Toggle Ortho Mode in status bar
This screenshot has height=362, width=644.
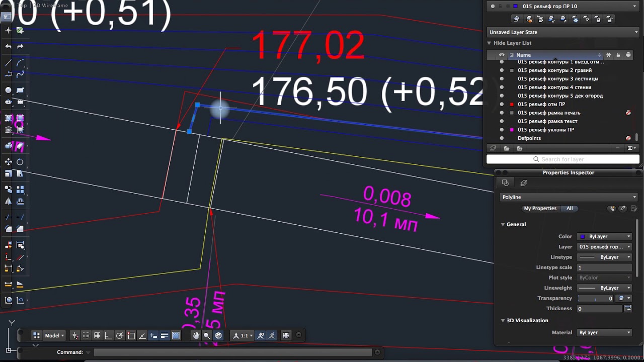pos(108,335)
